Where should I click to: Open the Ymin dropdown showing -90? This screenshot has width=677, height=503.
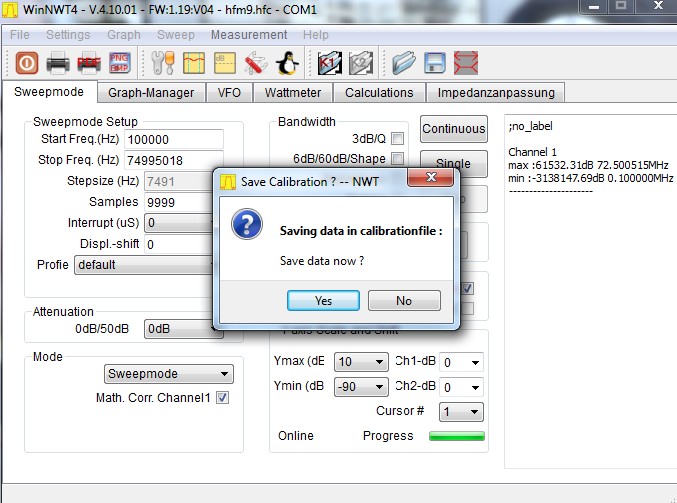[361, 386]
